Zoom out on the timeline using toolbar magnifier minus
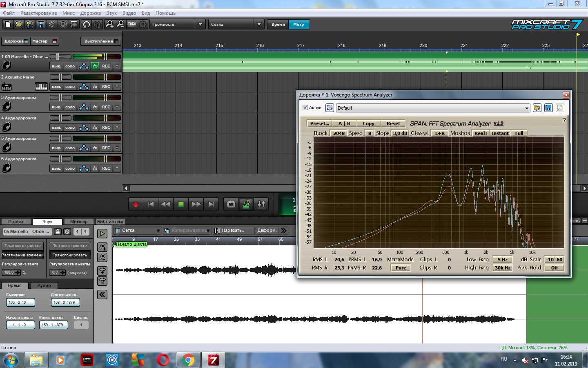588x368 pixels. tap(120, 25)
